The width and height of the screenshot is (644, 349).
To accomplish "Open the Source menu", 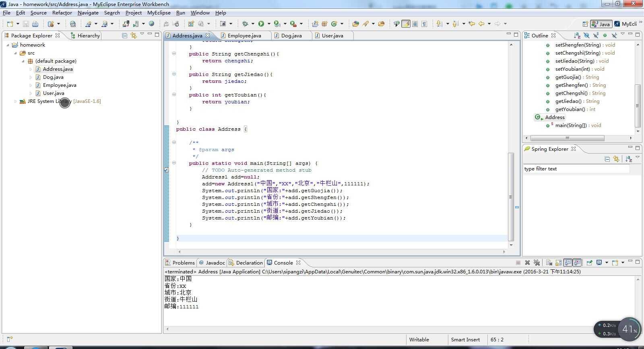I will 38,12.
